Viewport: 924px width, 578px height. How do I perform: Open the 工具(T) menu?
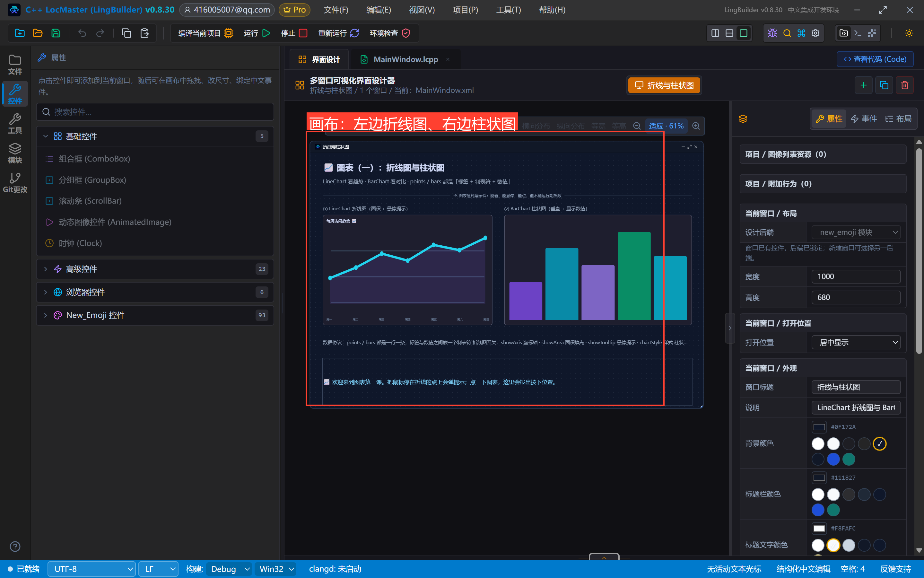point(508,10)
